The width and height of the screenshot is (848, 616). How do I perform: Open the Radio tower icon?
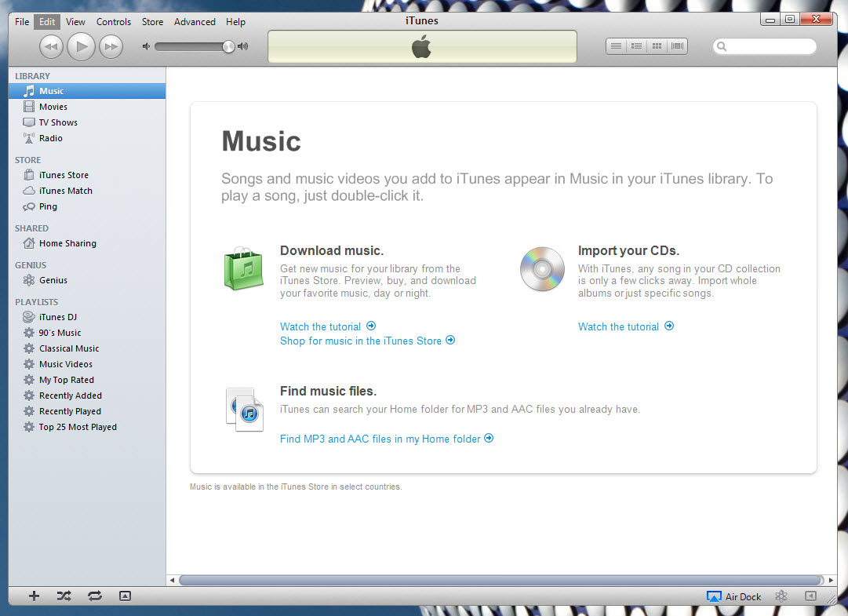coord(29,138)
